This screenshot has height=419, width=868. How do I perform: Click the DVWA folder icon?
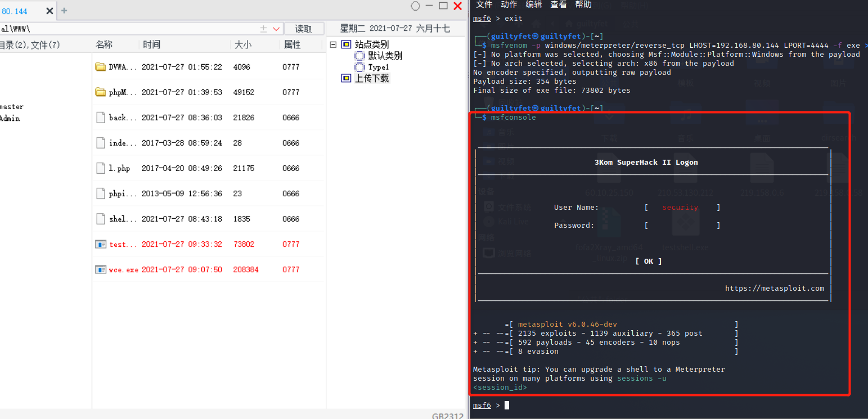tap(101, 67)
